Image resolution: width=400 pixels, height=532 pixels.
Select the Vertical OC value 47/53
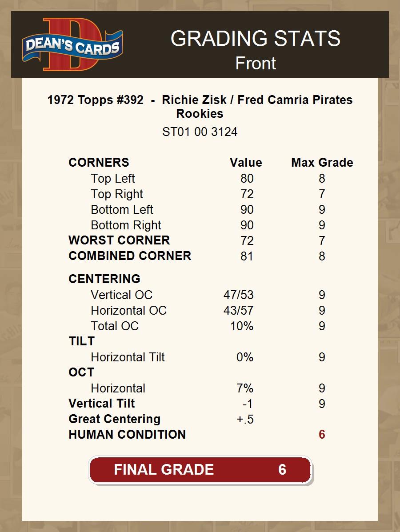click(239, 295)
